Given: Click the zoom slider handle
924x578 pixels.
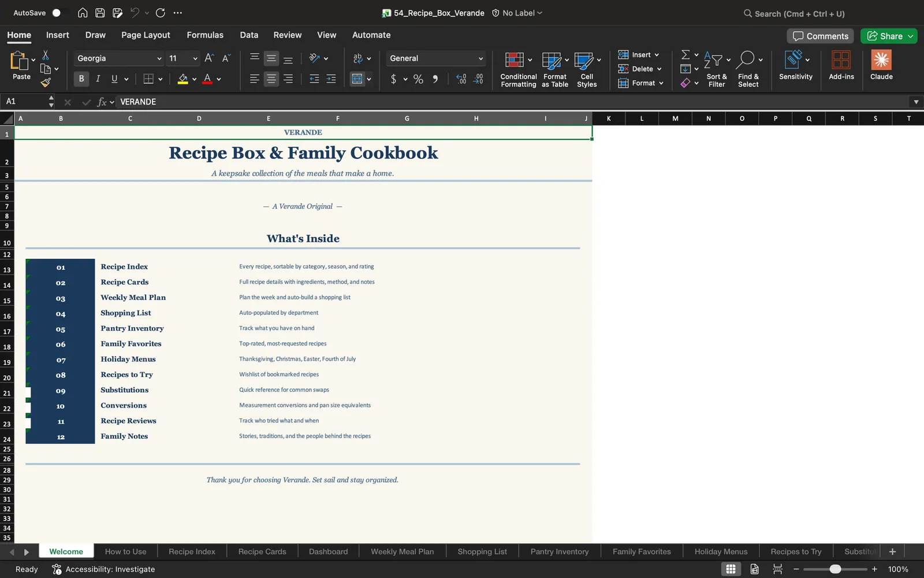Looking at the screenshot, I should tap(835, 569).
